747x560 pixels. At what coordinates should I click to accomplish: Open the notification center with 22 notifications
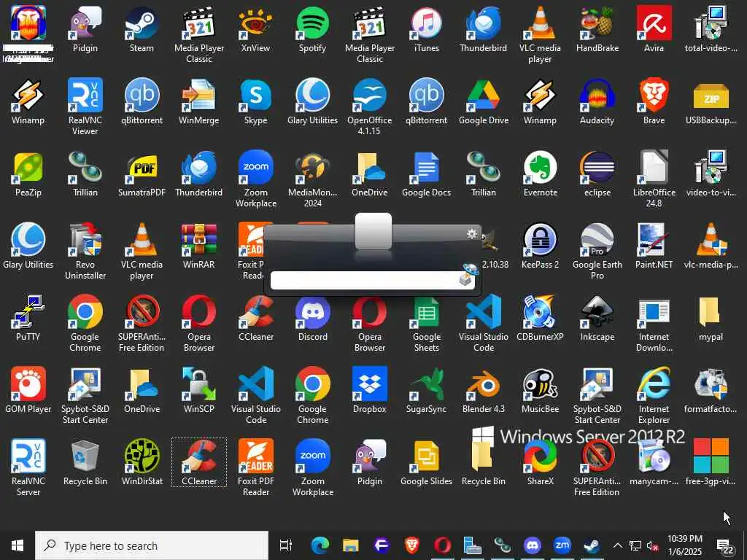[725, 545]
